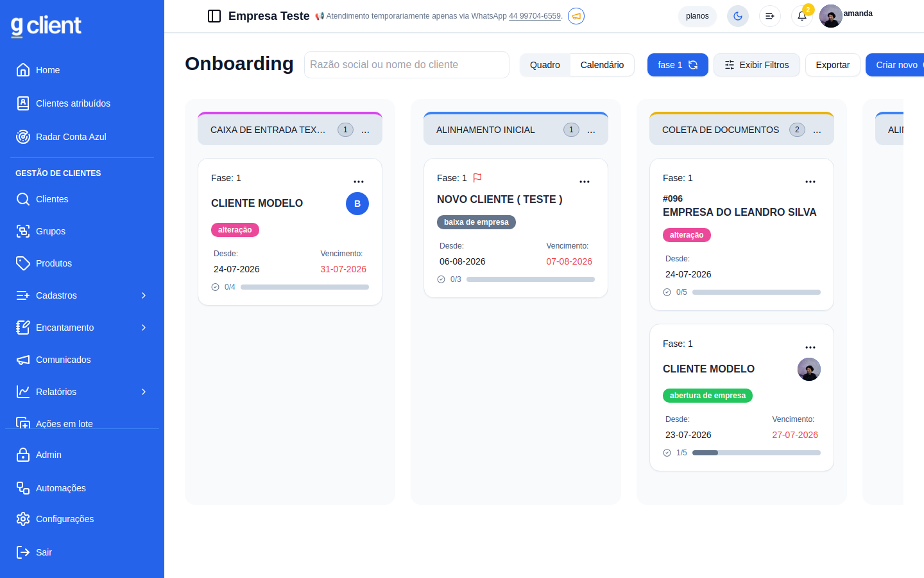This screenshot has height=578, width=924.
Task: Open the megaphone announcement icon
Action: coord(576,16)
